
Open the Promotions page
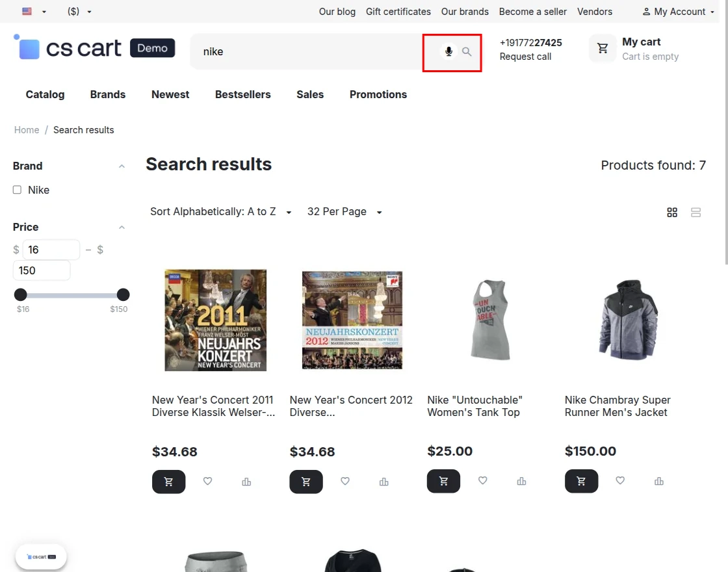pyautogui.click(x=378, y=95)
